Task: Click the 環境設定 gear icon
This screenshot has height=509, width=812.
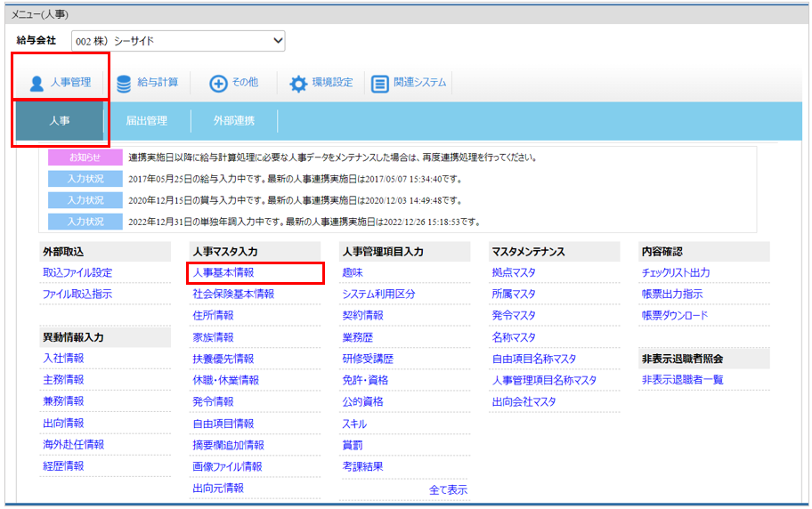Action: tap(298, 84)
